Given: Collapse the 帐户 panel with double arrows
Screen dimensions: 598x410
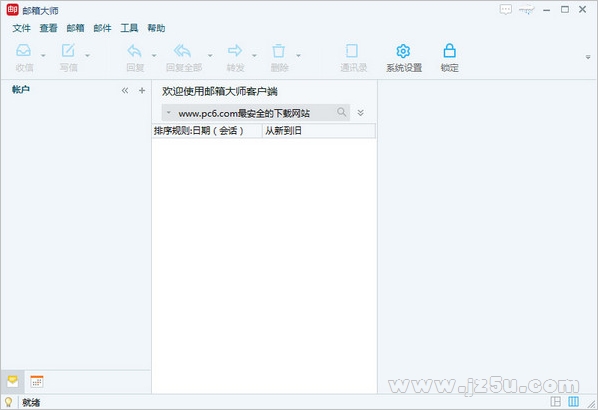Looking at the screenshot, I should [x=125, y=90].
